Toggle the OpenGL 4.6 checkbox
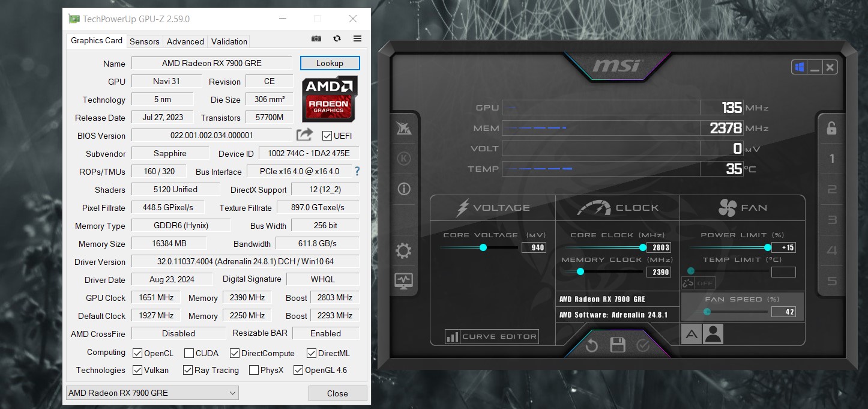Image resolution: width=868 pixels, height=409 pixels. coord(298,370)
